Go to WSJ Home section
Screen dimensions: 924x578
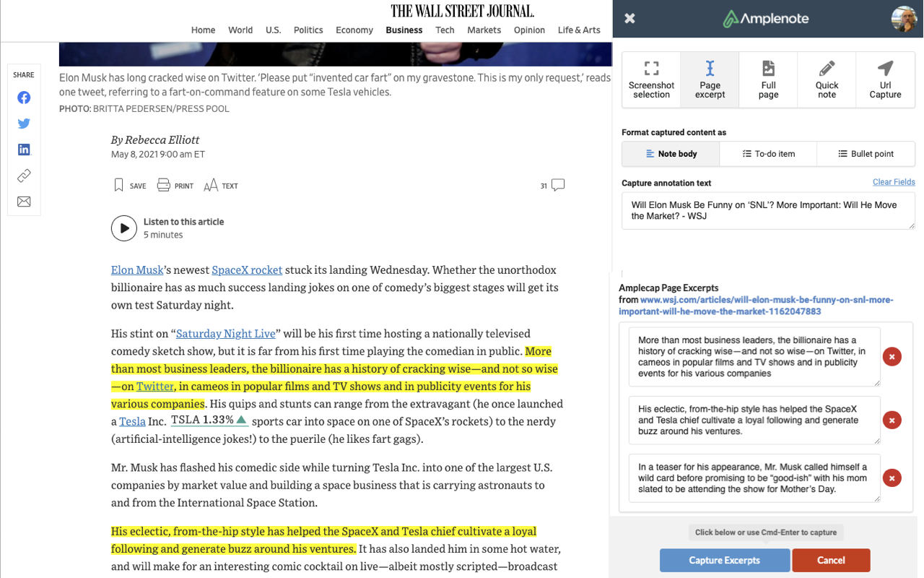pyautogui.click(x=203, y=30)
